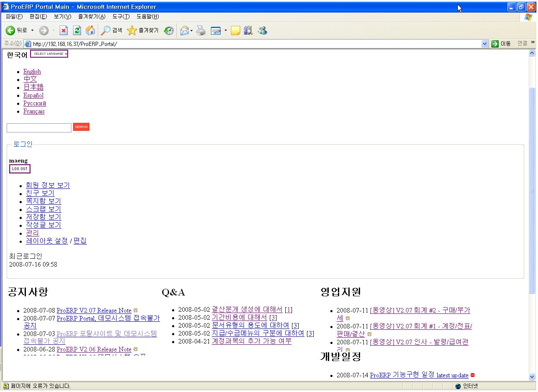Screen dimensions: 538x392
Task: Open the 저장함 보기 link
Action: [x=43, y=217]
